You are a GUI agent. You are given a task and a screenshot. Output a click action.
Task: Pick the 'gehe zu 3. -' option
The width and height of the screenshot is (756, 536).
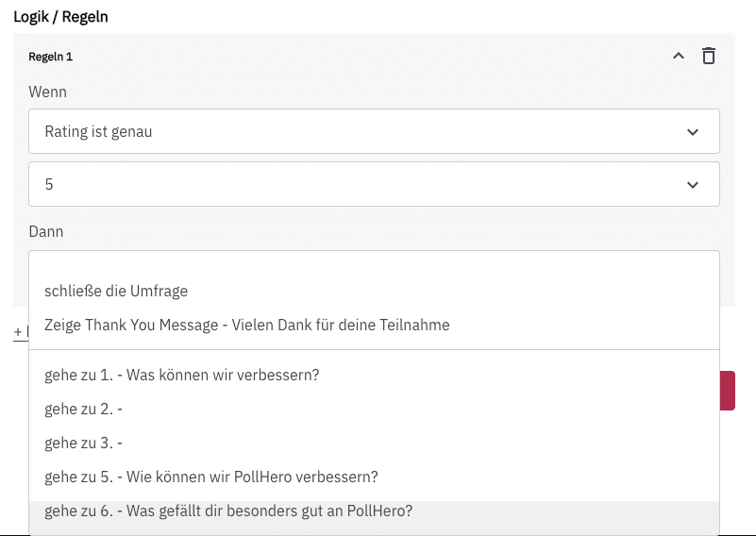(x=84, y=443)
